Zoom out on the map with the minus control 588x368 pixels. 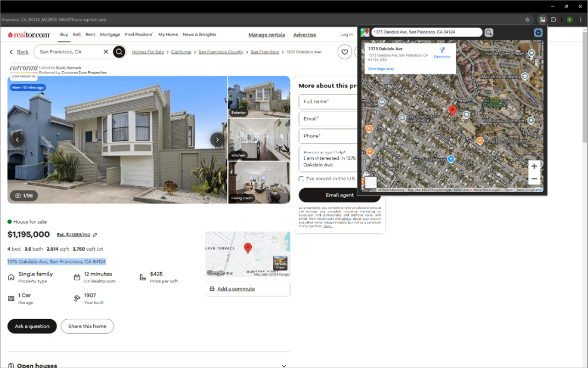534,178
